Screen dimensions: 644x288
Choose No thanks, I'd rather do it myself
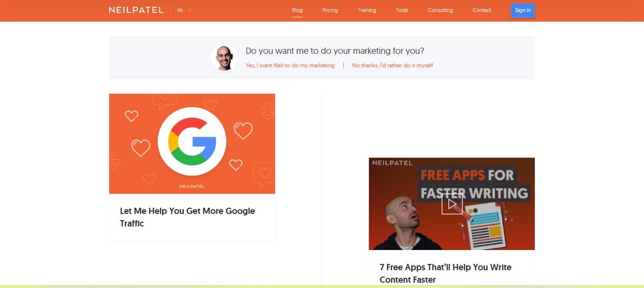coord(392,65)
